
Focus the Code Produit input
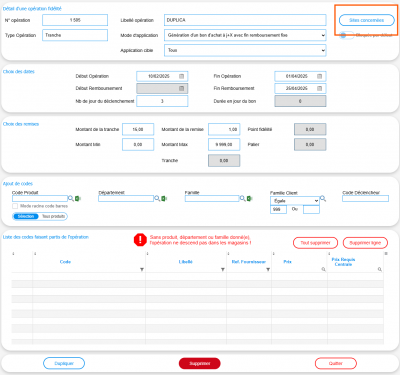tap(40, 198)
